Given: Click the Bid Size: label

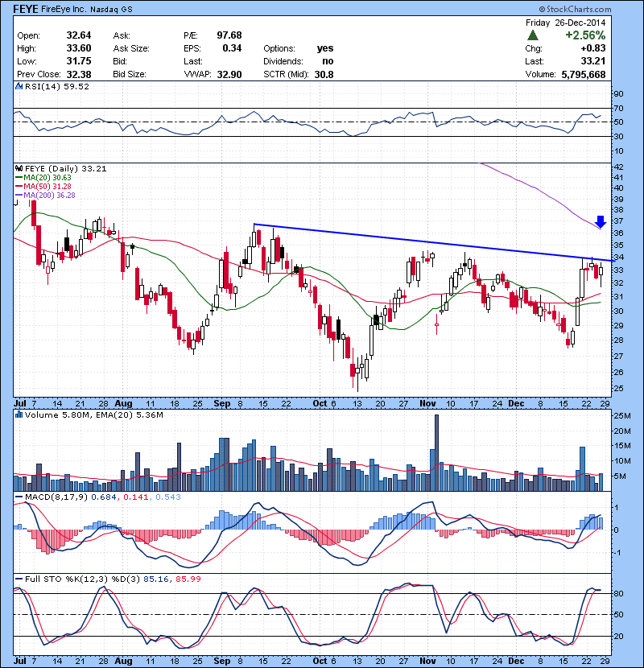Looking at the screenshot, I should pyautogui.click(x=130, y=74).
